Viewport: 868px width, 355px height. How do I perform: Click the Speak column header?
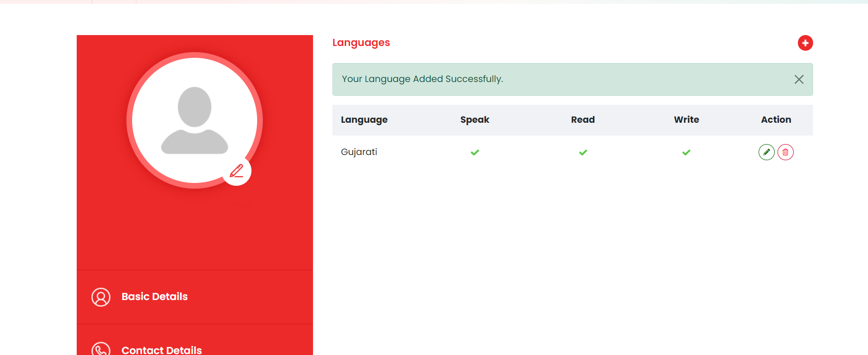coord(474,120)
